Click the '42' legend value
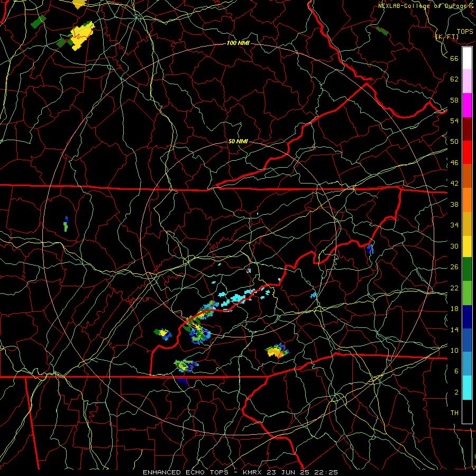Screen dimensions: 476x476 (x=454, y=184)
